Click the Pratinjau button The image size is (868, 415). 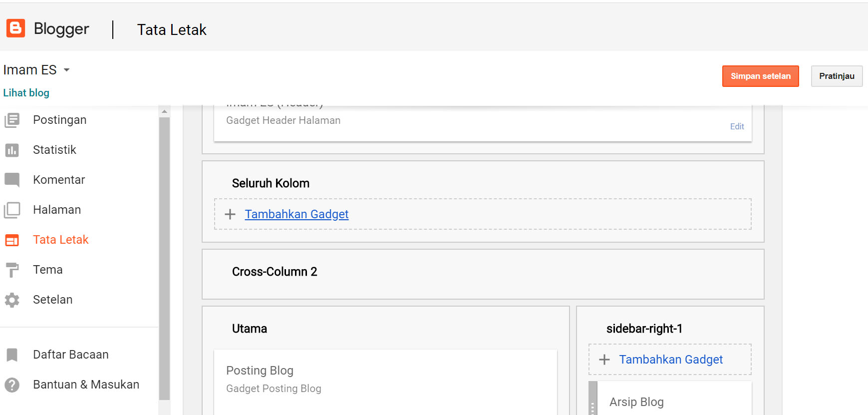(x=837, y=76)
